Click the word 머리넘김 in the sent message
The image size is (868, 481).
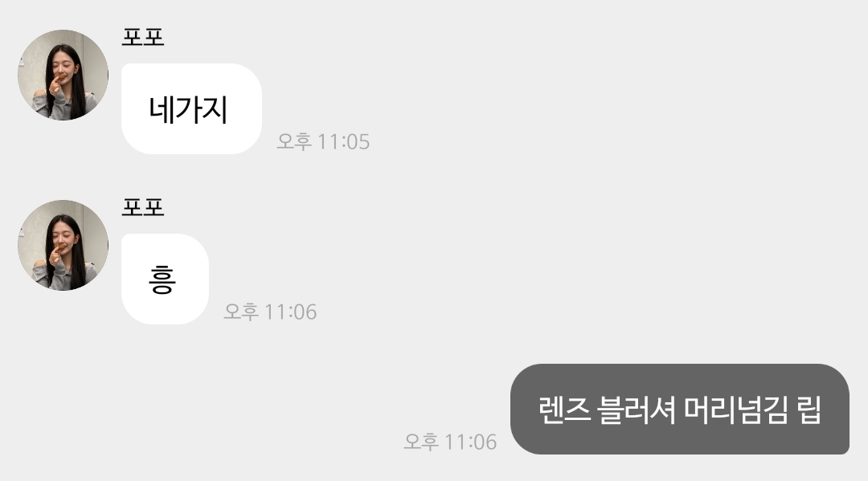click(x=735, y=410)
